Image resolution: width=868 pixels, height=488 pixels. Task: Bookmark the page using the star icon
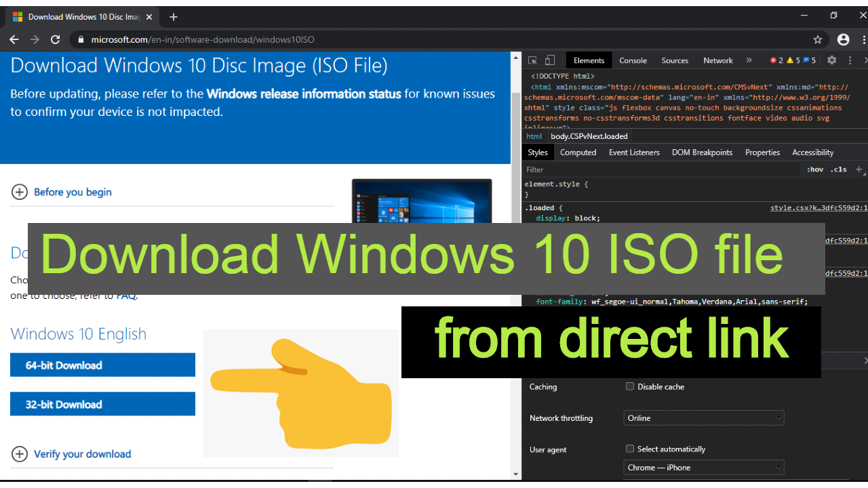point(818,39)
